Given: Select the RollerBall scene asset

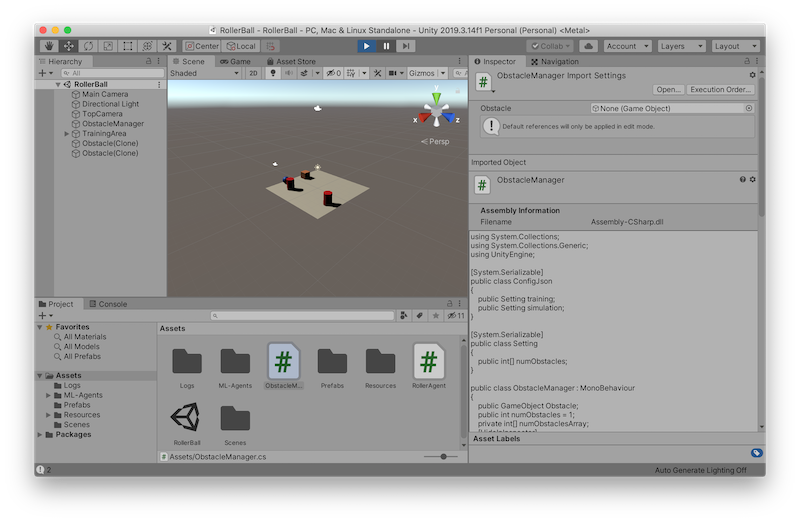Looking at the screenshot, I should tap(187, 423).
